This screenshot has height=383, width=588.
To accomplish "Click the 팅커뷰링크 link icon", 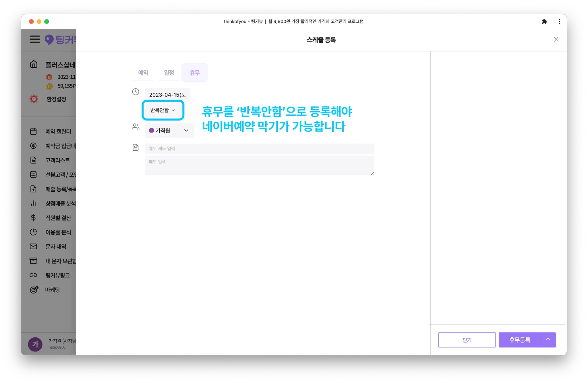I will (33, 275).
